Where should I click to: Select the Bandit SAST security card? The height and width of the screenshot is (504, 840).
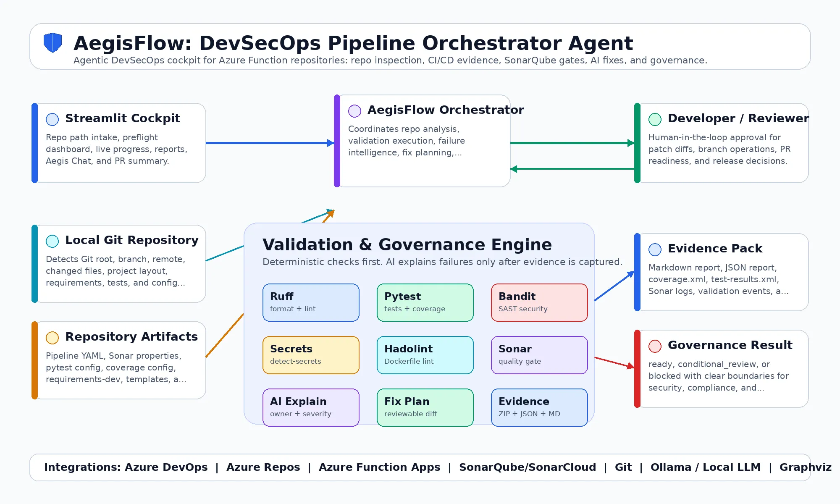pyautogui.click(x=539, y=302)
